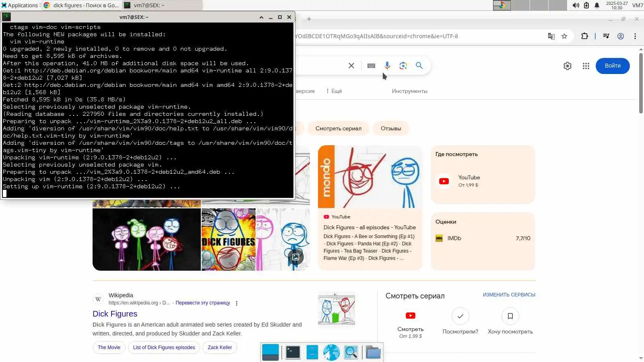Open the Chrome profile avatar icon
This screenshot has width=644, height=362.
621,36
